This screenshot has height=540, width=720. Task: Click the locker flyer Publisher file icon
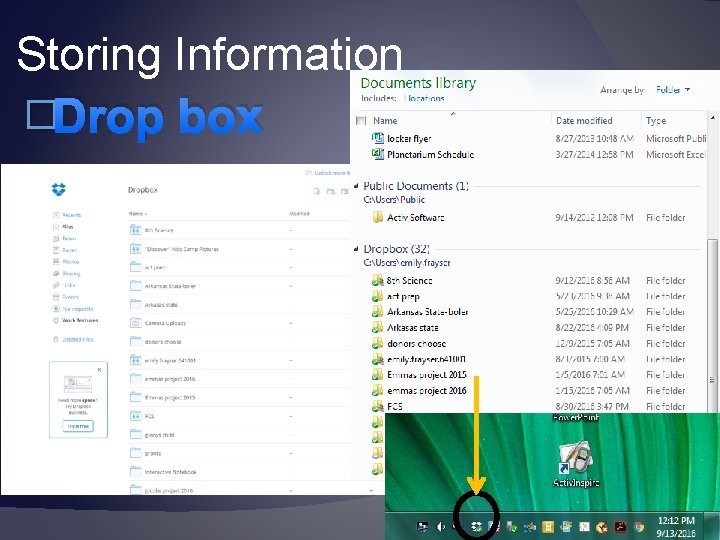(x=377, y=138)
